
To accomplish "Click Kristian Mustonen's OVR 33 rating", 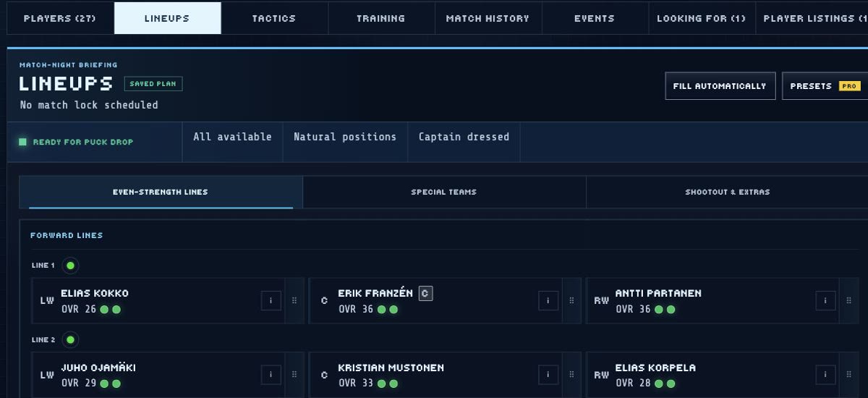I will pyautogui.click(x=356, y=384).
